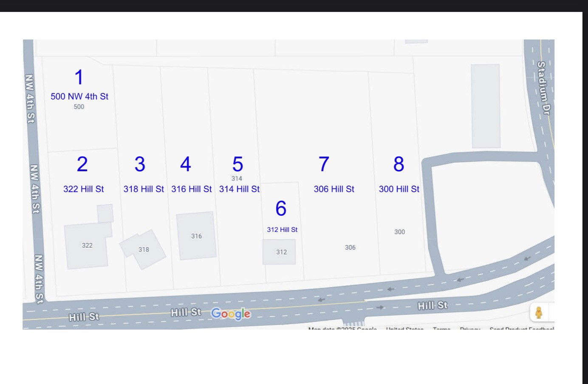Screen dimensions: 588x384
Task: Select the building footprint labeled 318
Action: 143,249
